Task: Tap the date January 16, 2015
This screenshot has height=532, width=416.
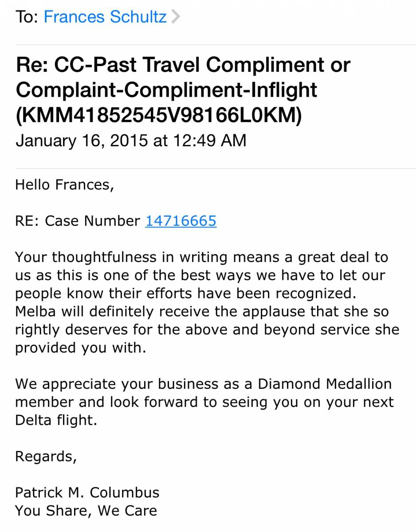Action: click(81, 141)
